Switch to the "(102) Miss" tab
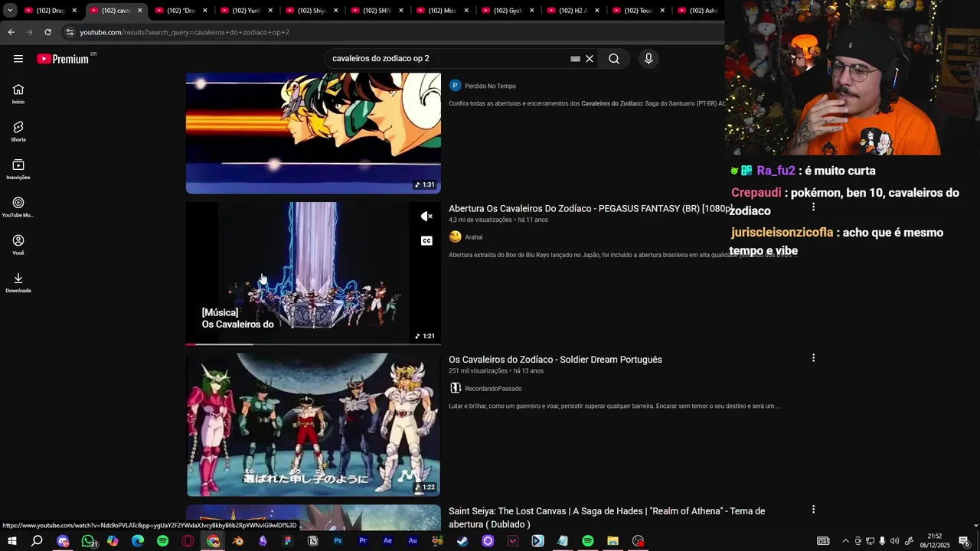The width and height of the screenshot is (980, 551). tap(443, 11)
